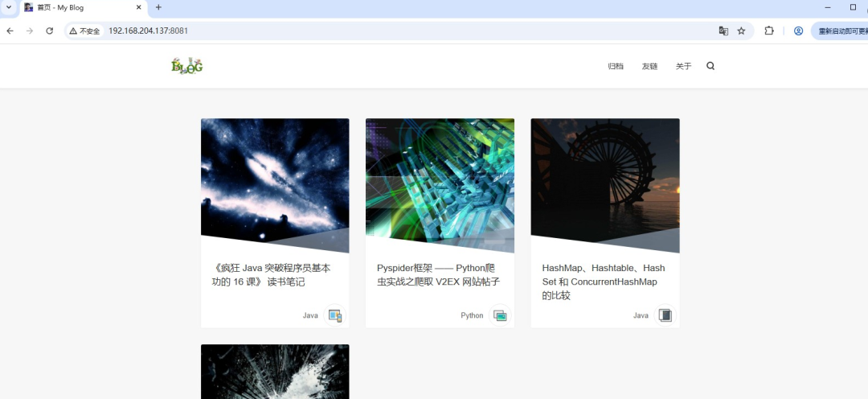Image resolution: width=868 pixels, height=399 pixels.
Task: Close the 首页 - My Blog tab
Action: (x=138, y=8)
